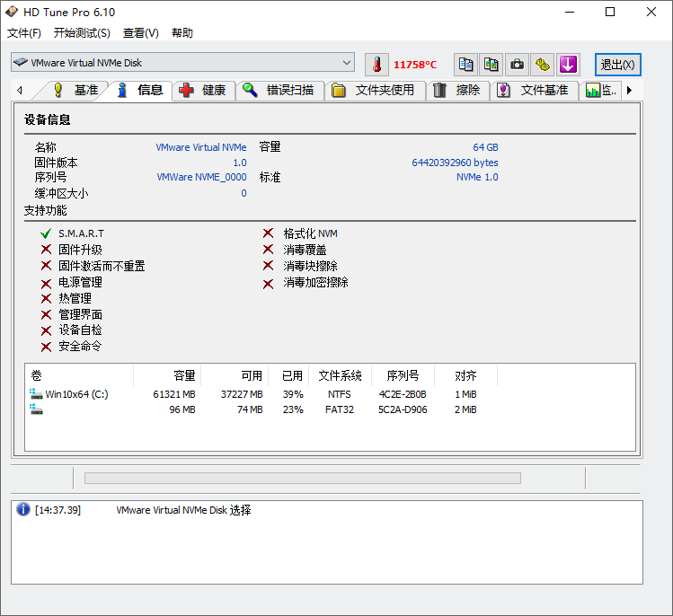Select the Win10x64 (C:) volume row

[x=330, y=394]
